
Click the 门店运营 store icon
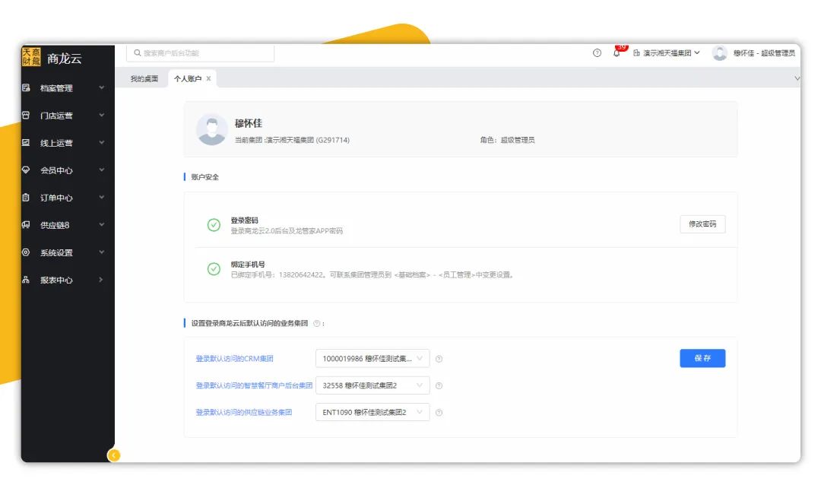pos(26,115)
